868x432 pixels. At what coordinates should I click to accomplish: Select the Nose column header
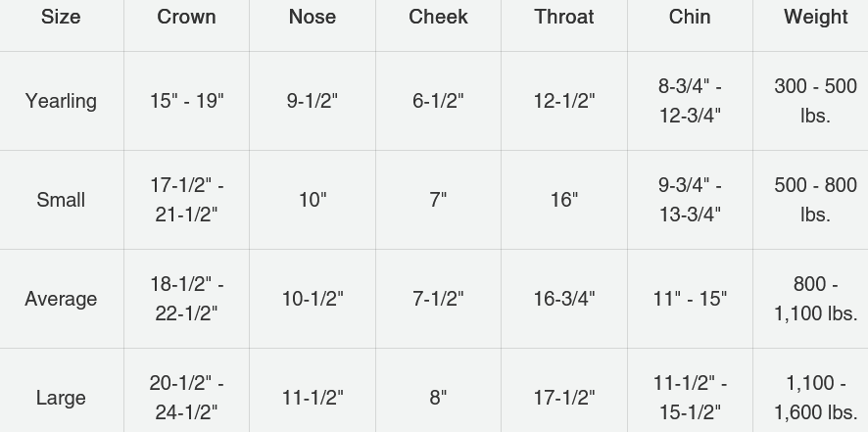coord(313,17)
